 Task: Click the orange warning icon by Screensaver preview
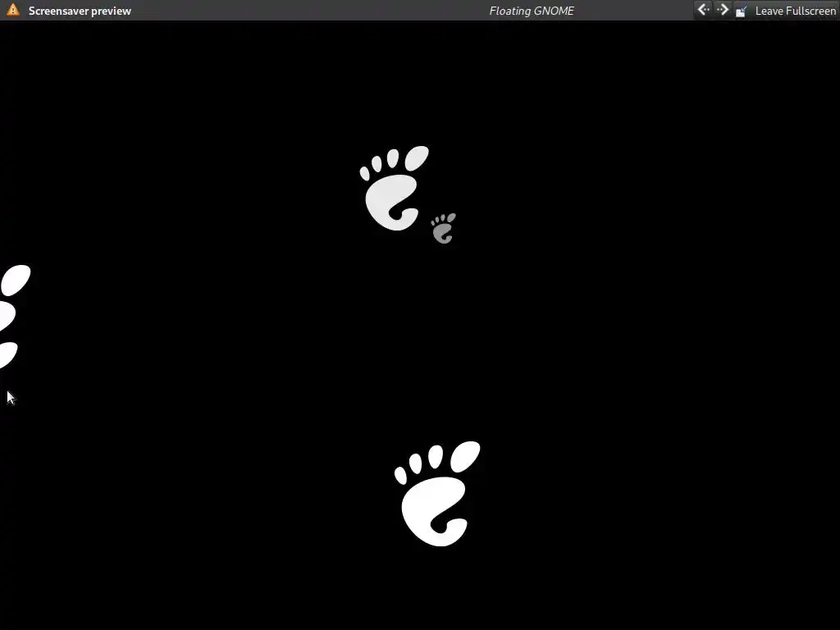coord(13,10)
